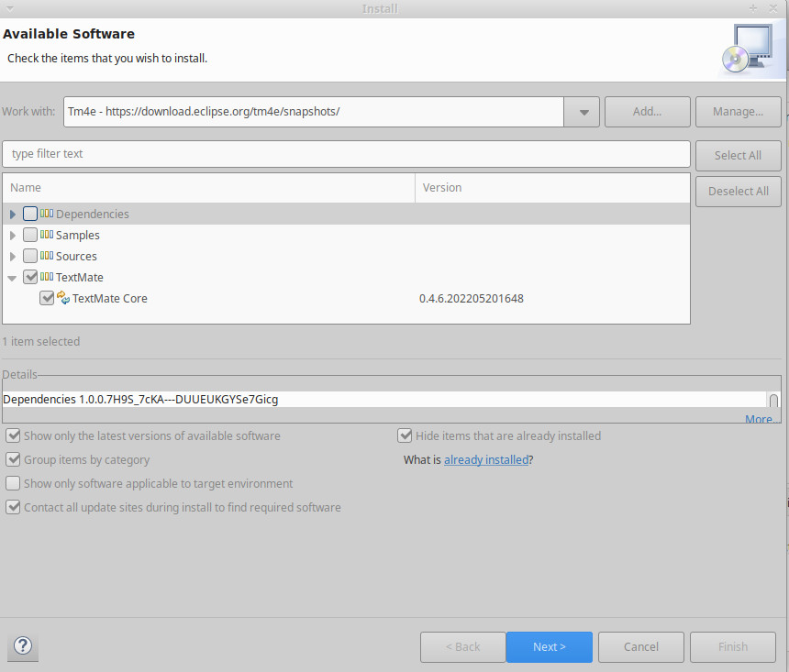Uncheck the TextMate Core checkbox
Image resolution: width=789 pixels, height=672 pixels.
(x=47, y=298)
